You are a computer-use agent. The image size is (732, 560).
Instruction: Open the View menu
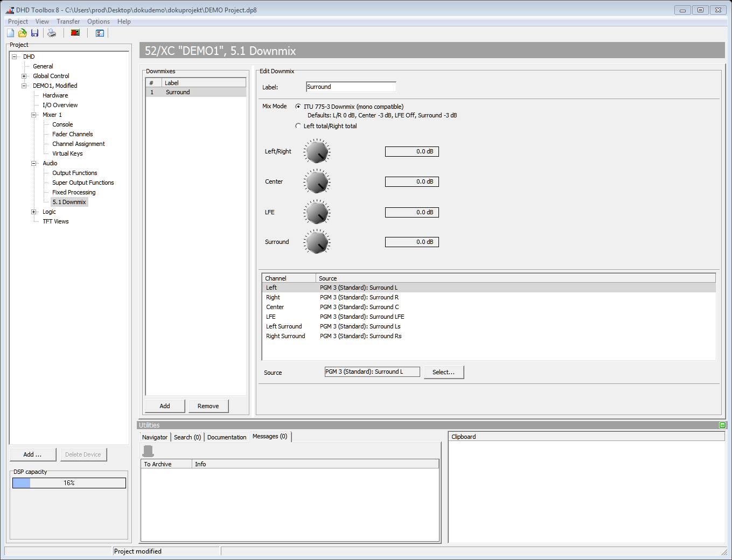tap(42, 22)
